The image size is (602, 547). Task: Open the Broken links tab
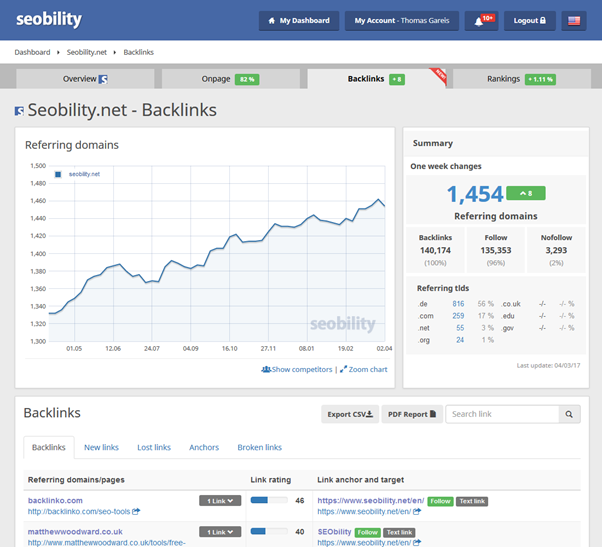pos(260,448)
